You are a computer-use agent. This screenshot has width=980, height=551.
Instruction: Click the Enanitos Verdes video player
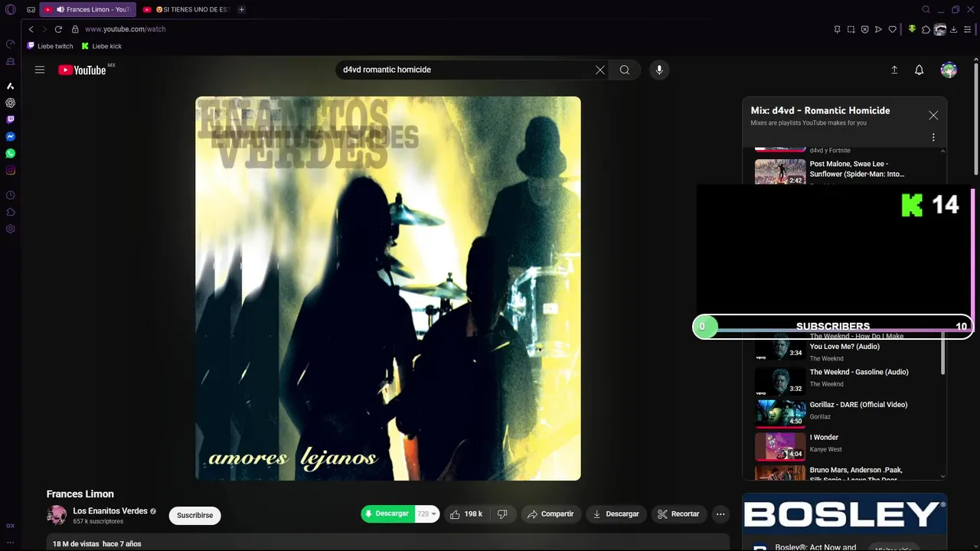(388, 289)
